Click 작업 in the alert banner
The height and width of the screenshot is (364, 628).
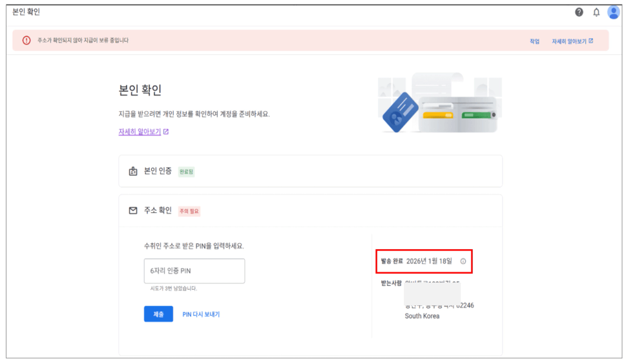click(x=535, y=41)
